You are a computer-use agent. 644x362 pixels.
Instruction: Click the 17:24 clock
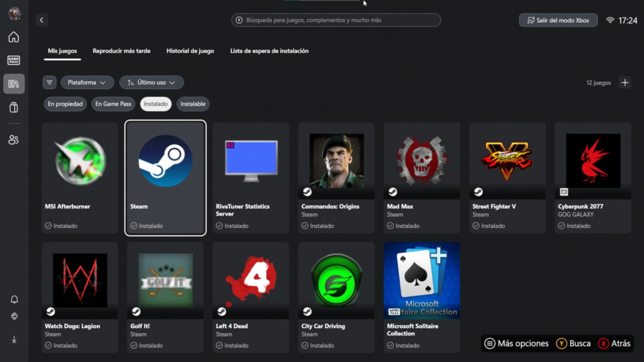[628, 20]
